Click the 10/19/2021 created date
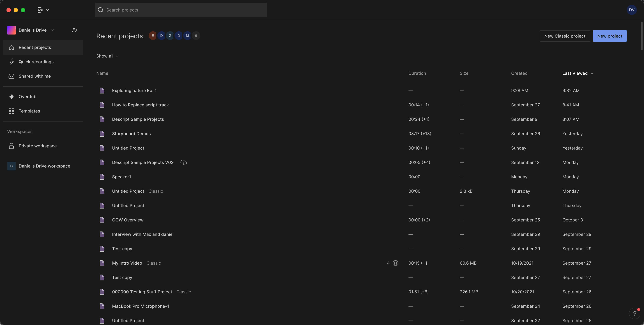644x325 pixels. (x=522, y=263)
